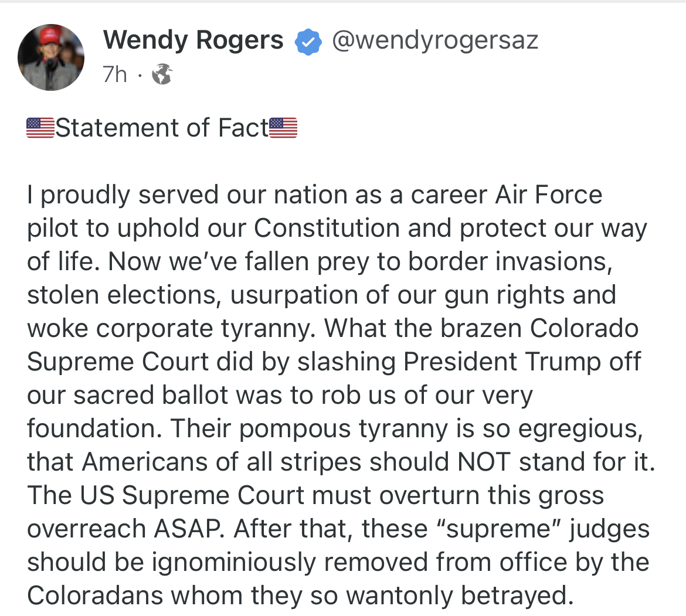Tap the blue verified checkmark badge
The height and width of the screenshot is (616, 686).
(308, 42)
